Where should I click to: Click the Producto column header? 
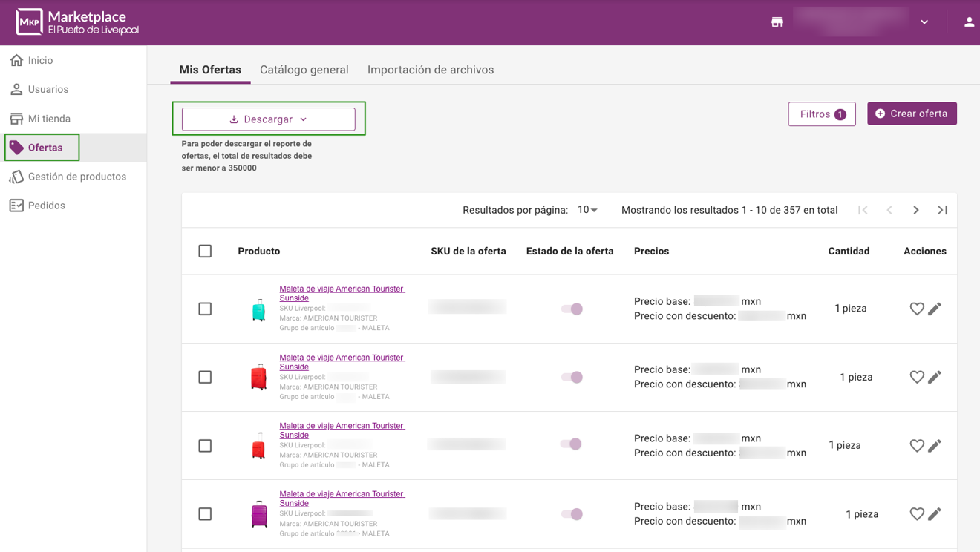[259, 252]
